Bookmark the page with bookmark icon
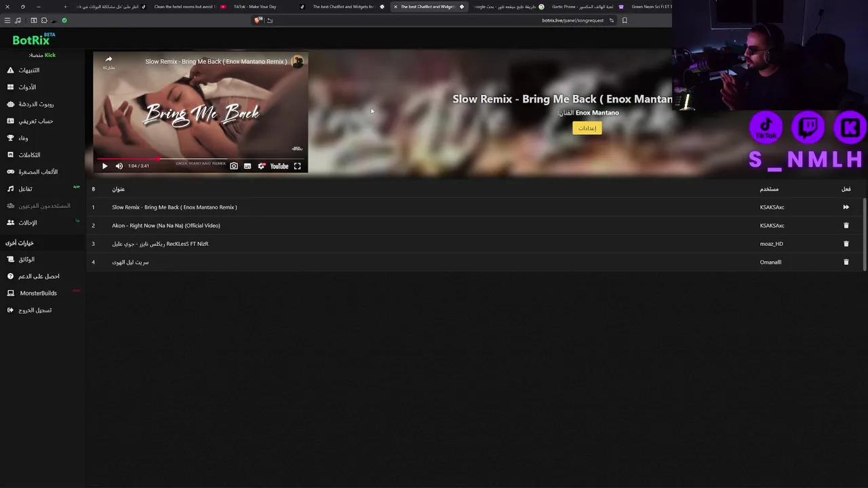The image size is (868, 488). [625, 20]
